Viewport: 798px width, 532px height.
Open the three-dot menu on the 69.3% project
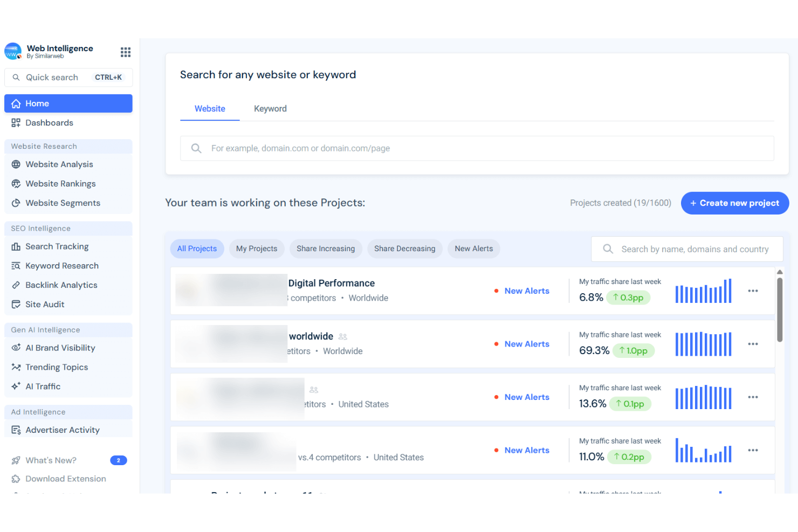(x=753, y=343)
